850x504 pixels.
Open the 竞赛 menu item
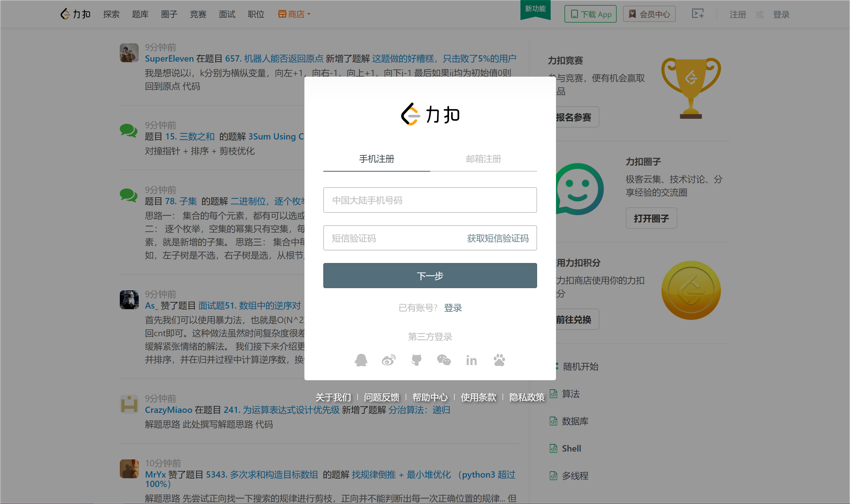(x=198, y=14)
